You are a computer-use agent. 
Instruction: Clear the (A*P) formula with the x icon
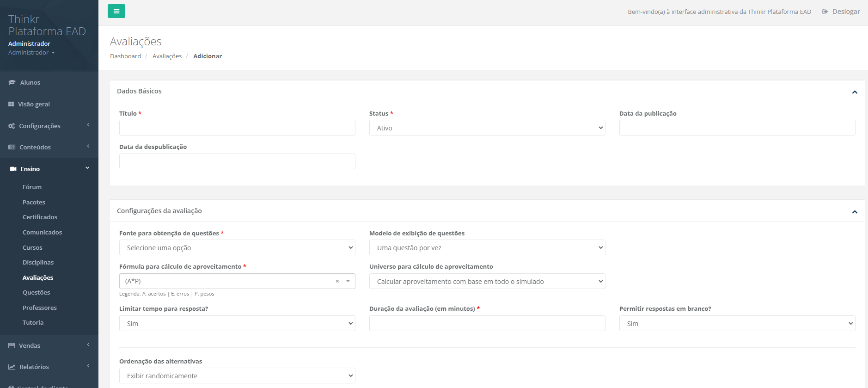click(x=337, y=281)
